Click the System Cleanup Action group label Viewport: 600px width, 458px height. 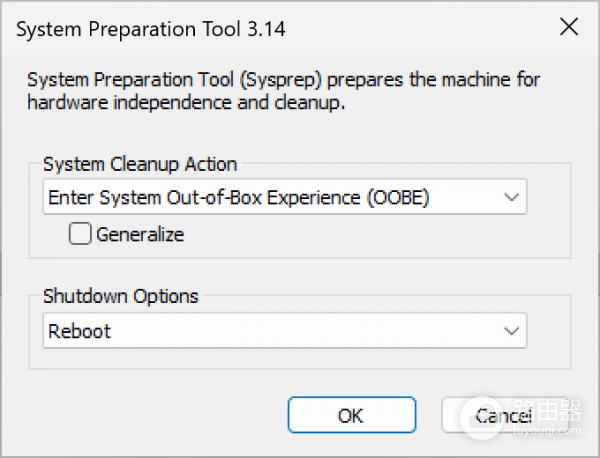pos(141,164)
